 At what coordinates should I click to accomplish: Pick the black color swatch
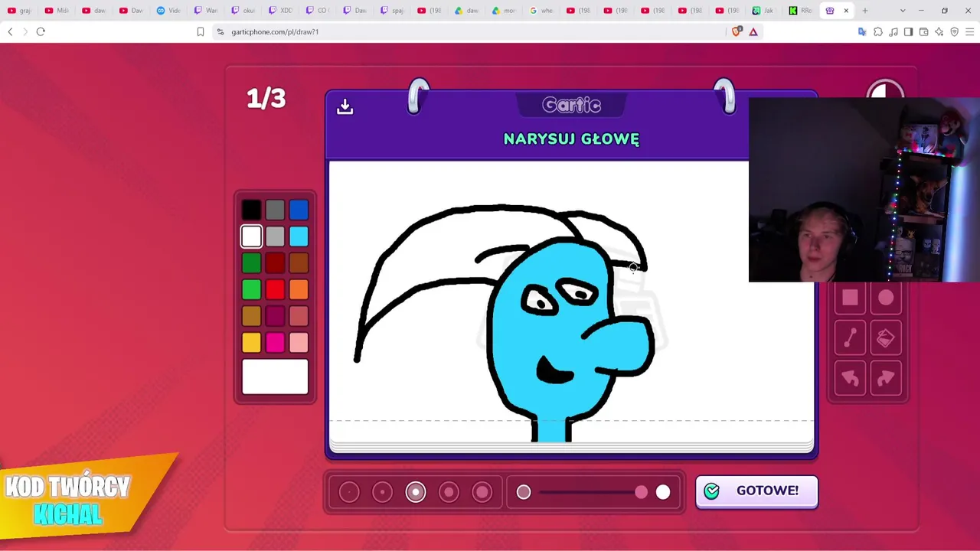[x=251, y=210]
